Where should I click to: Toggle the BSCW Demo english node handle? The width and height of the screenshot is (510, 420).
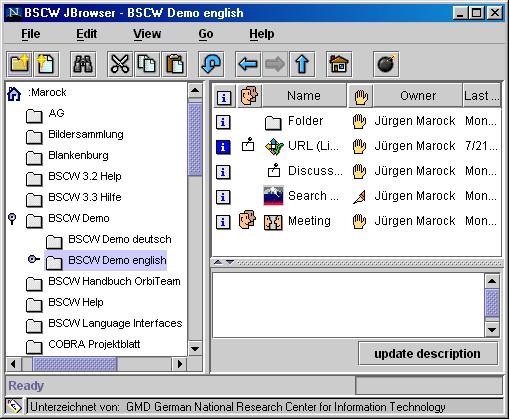[34, 259]
